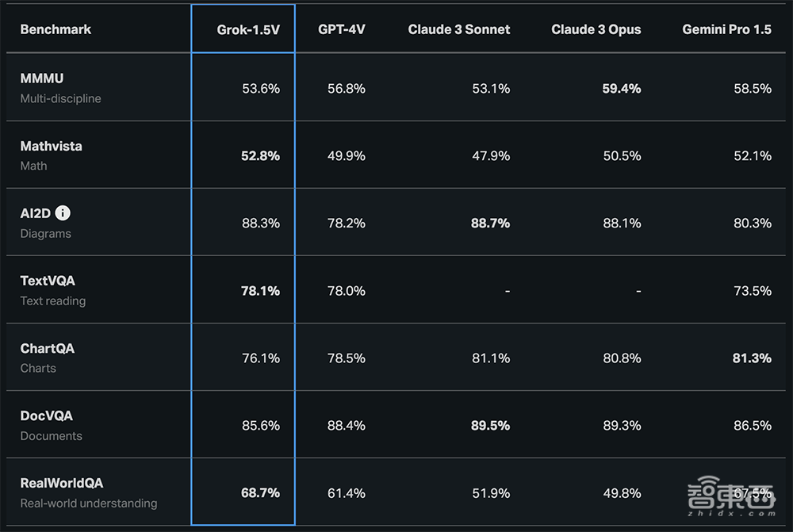Select the DocVQA row label
The height and width of the screenshot is (532, 793).
tap(47, 415)
